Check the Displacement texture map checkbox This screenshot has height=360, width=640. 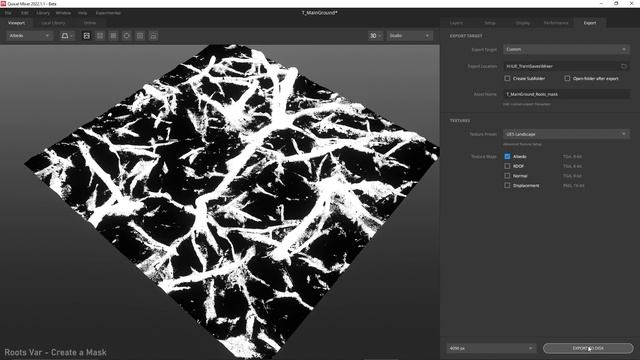(x=507, y=186)
